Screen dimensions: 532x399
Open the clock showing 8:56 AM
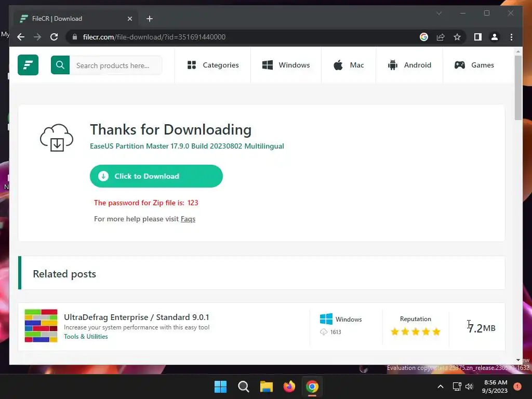[495, 387]
